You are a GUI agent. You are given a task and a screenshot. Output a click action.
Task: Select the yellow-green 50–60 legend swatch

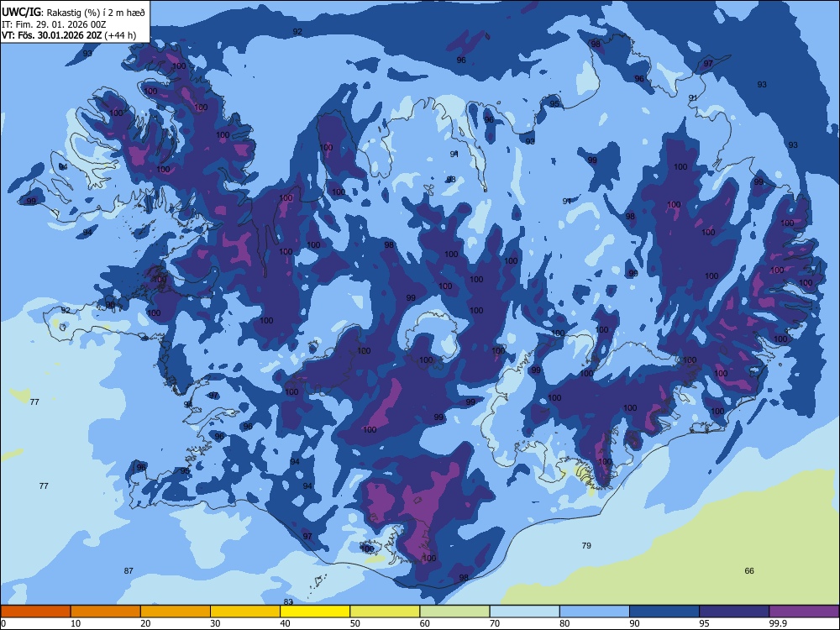(385, 612)
